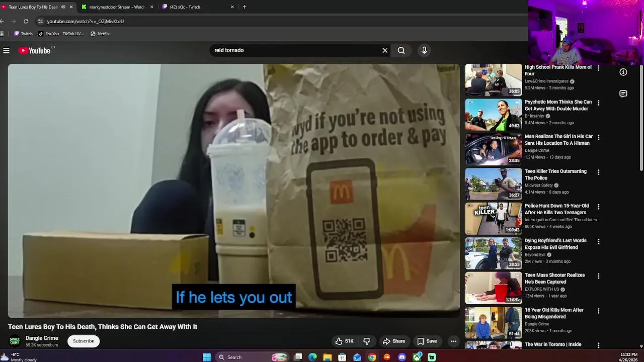The height and width of the screenshot is (362, 644).
Task: Open 'Dying Boyfriend's Last Words' video title
Action: tap(555, 244)
